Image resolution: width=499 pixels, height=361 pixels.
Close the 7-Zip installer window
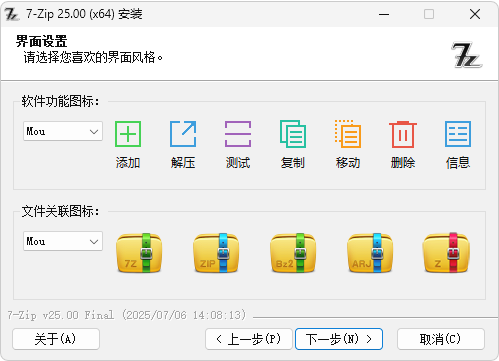[x=475, y=14]
